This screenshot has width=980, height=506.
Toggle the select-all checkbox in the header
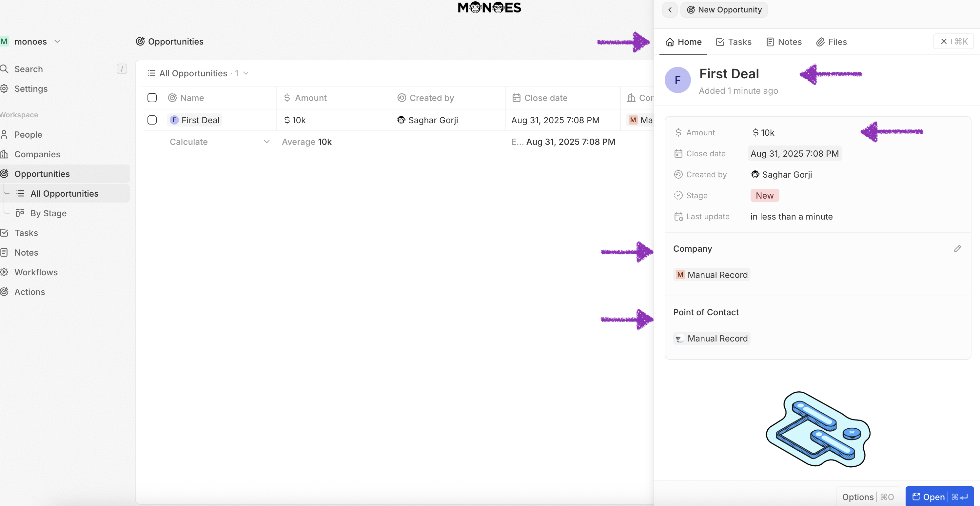(x=152, y=98)
